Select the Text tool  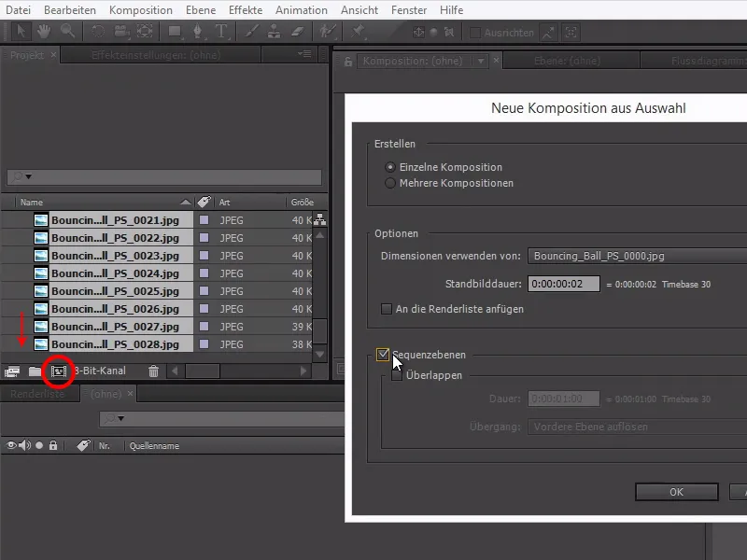(x=221, y=32)
